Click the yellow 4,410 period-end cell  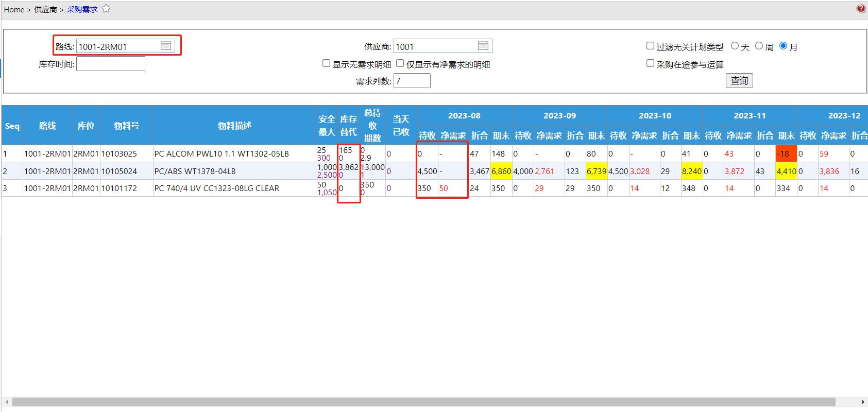(x=786, y=171)
